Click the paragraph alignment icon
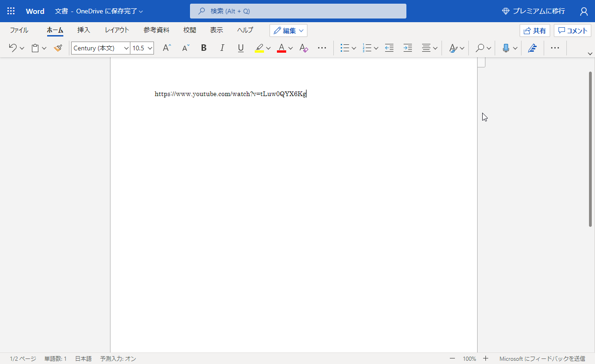Image resolution: width=595 pixels, height=364 pixels. [x=426, y=48]
